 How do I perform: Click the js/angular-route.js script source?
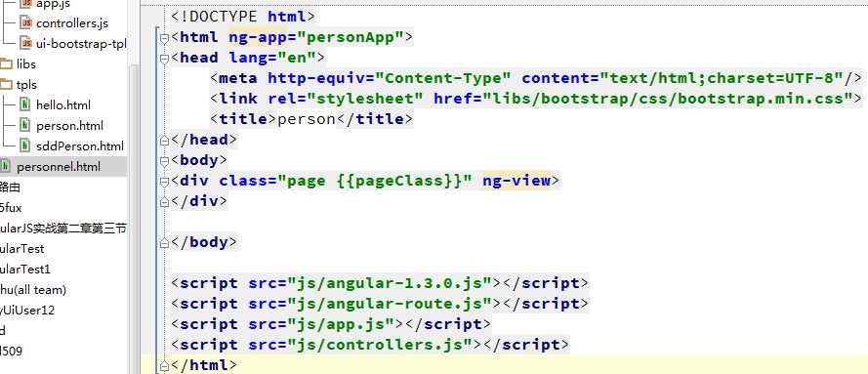pos(390,303)
